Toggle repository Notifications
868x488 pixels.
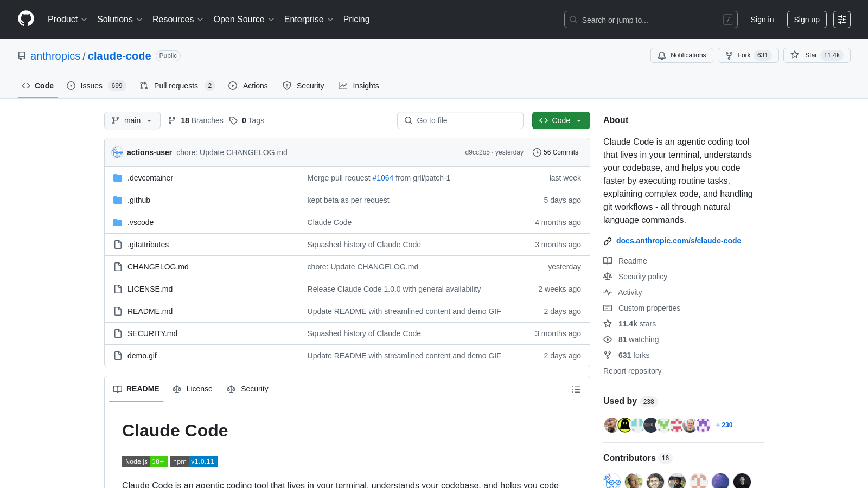click(x=682, y=55)
